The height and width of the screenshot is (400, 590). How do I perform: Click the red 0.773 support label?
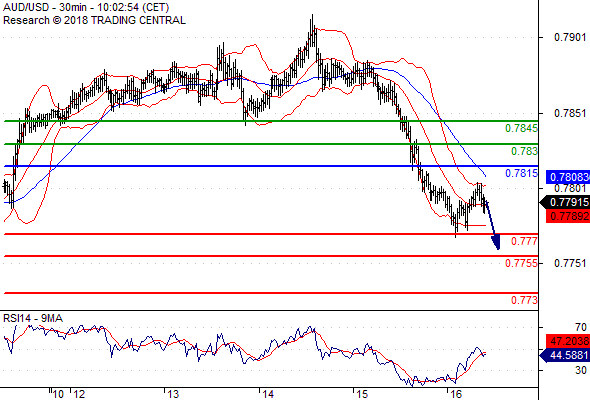coord(524,300)
